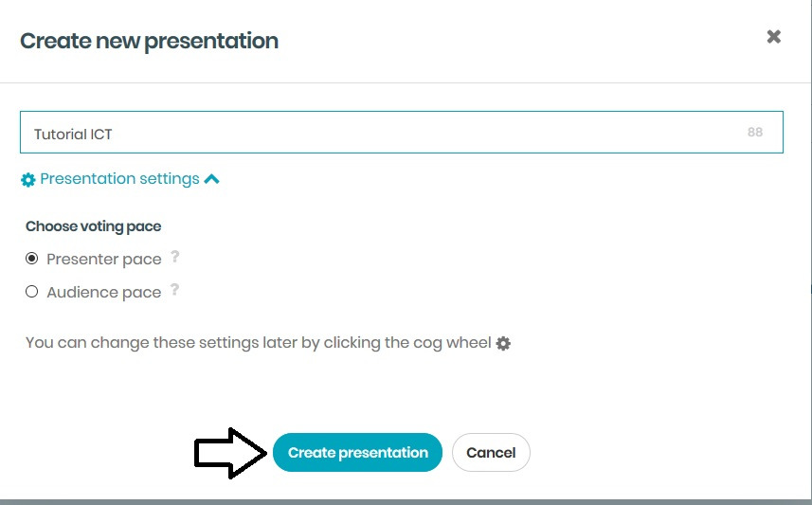This screenshot has width=812, height=505.
Task: Click the cog wheel icon in the hint
Action: (503, 343)
